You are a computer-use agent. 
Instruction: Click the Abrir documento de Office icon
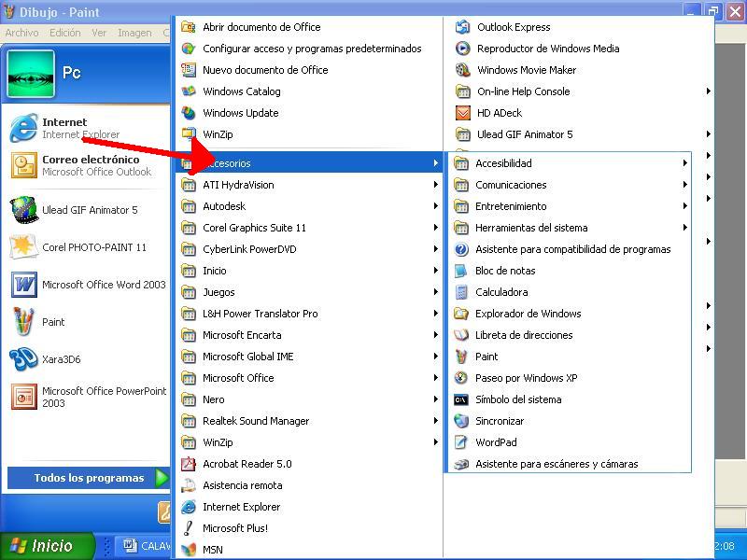pyautogui.click(x=189, y=27)
